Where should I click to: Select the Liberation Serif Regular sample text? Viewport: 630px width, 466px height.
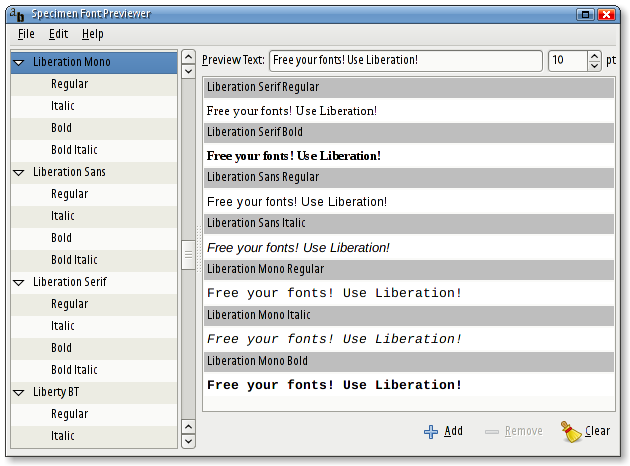pyautogui.click(x=292, y=111)
